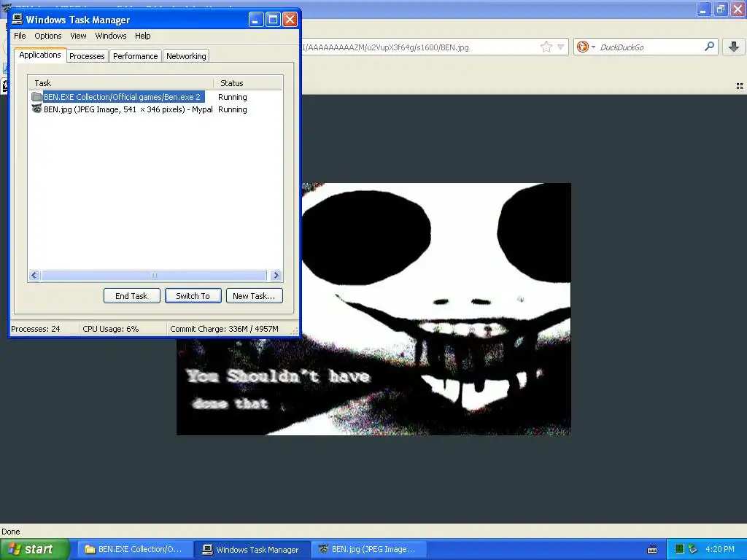Switch to the Performance tab

pyautogui.click(x=135, y=56)
